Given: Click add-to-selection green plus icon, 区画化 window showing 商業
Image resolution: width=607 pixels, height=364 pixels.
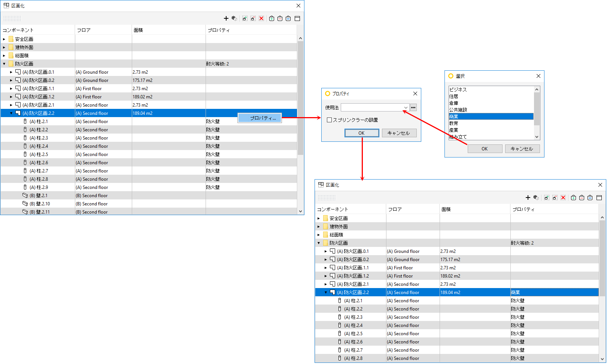Looking at the screenshot, I should tap(546, 198).
